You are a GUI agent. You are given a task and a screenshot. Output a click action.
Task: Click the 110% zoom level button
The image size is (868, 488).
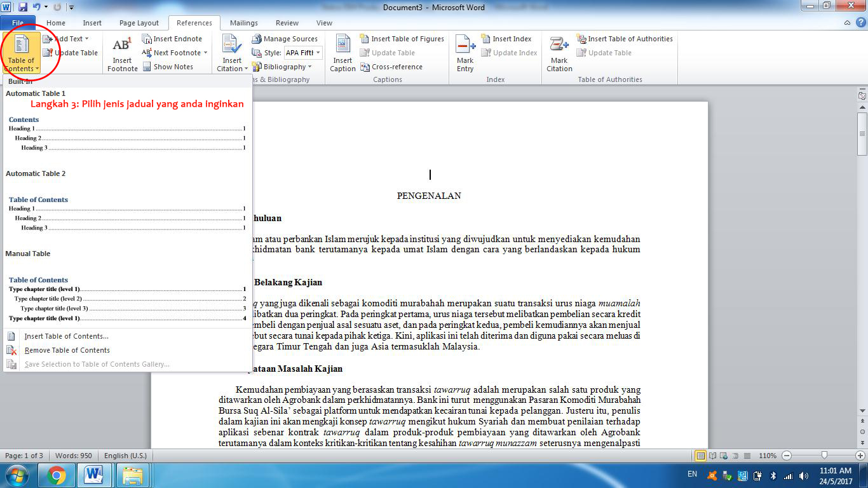coord(768,456)
